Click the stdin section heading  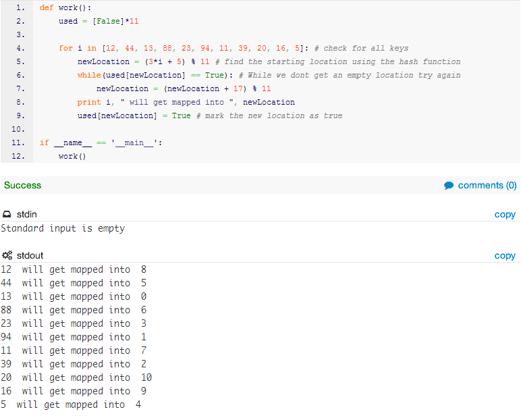pyautogui.click(x=26, y=214)
